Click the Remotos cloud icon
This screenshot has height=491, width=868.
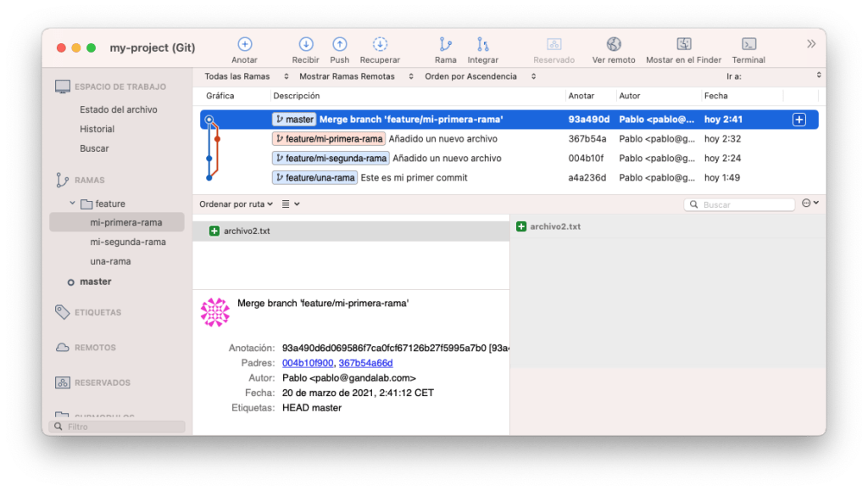pos(63,348)
